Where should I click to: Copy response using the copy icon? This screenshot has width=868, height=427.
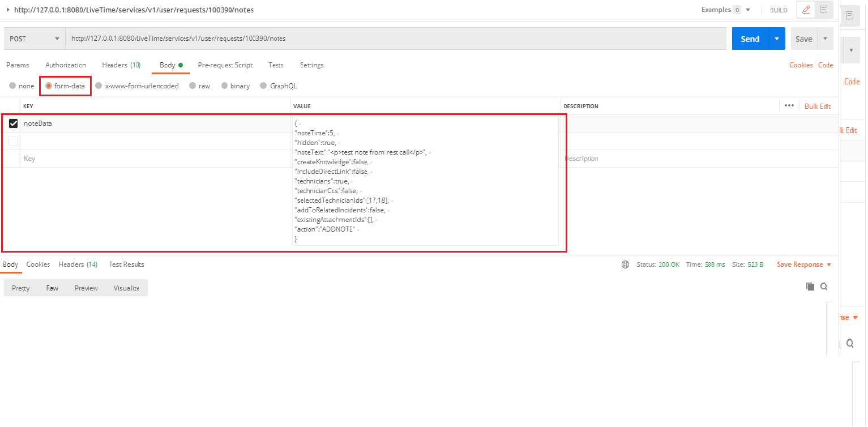[x=810, y=287]
